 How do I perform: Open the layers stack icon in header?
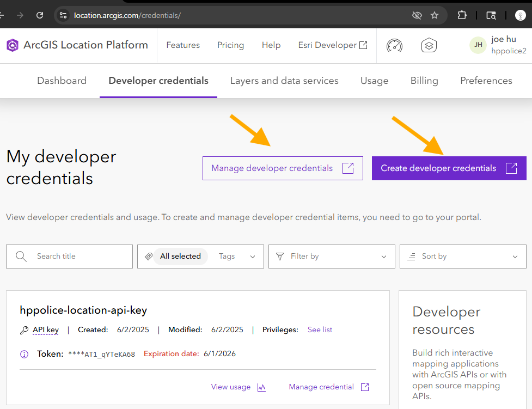(429, 46)
